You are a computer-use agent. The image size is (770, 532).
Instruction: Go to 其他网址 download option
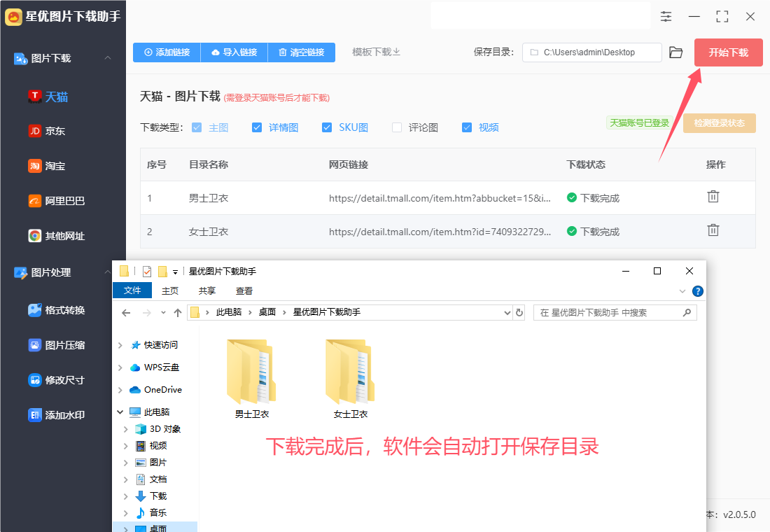57,236
